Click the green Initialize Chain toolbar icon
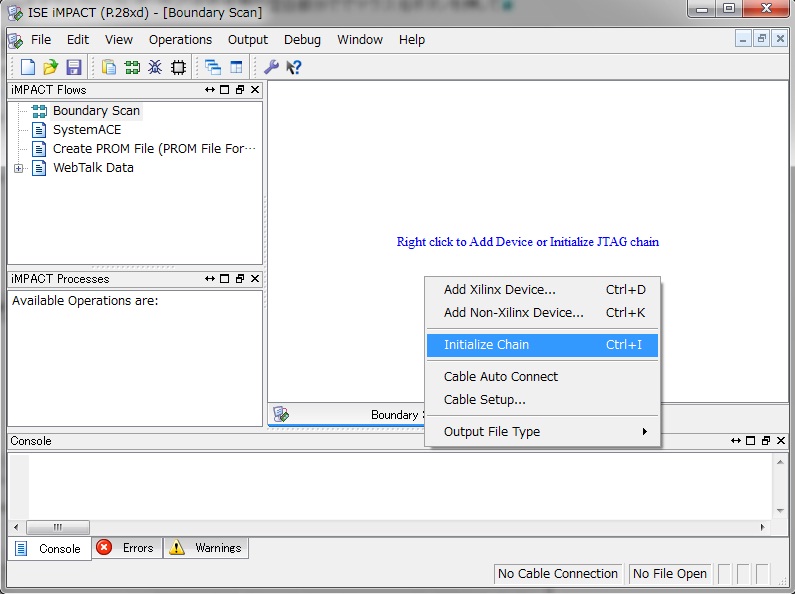 pyautogui.click(x=132, y=67)
